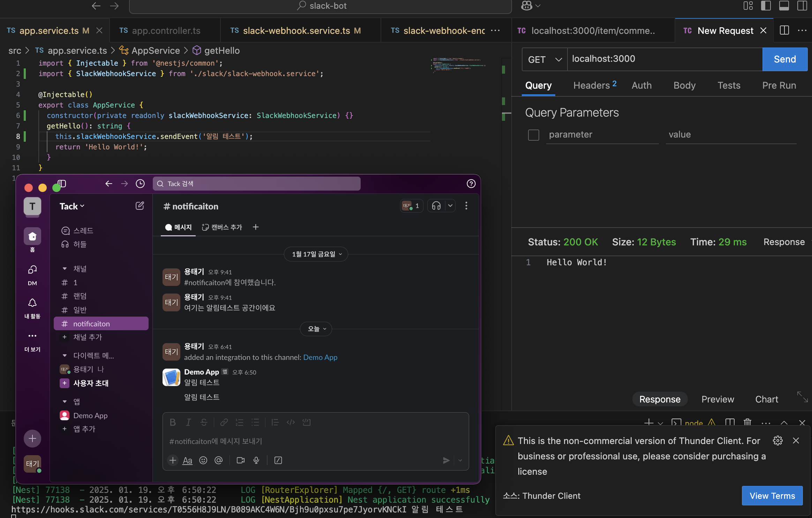
Task: Kill terminal with trash icon
Action: (747, 423)
